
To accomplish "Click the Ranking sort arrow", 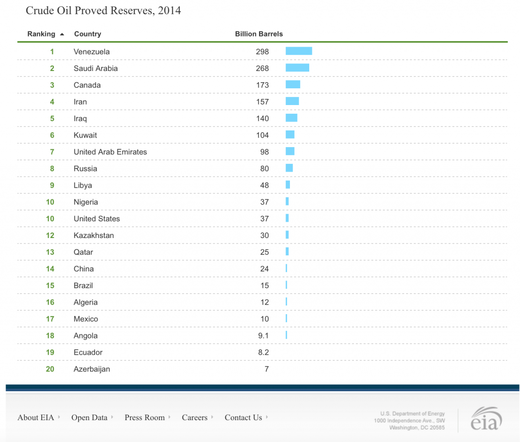I will pyautogui.click(x=62, y=34).
